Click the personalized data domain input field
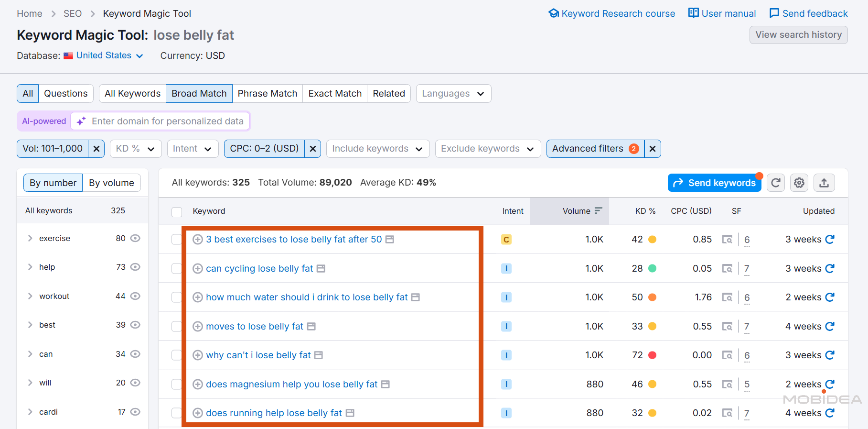The height and width of the screenshot is (429, 868). click(160, 121)
